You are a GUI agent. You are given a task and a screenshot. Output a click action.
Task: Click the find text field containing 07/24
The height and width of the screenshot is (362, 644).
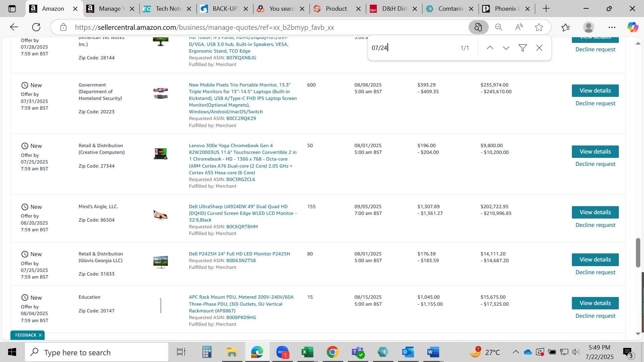coord(413,48)
